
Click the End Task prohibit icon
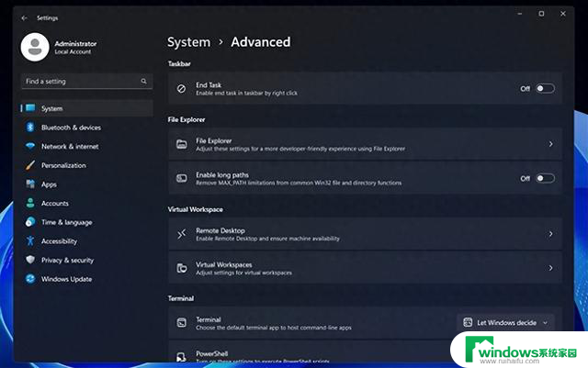pyautogui.click(x=181, y=89)
